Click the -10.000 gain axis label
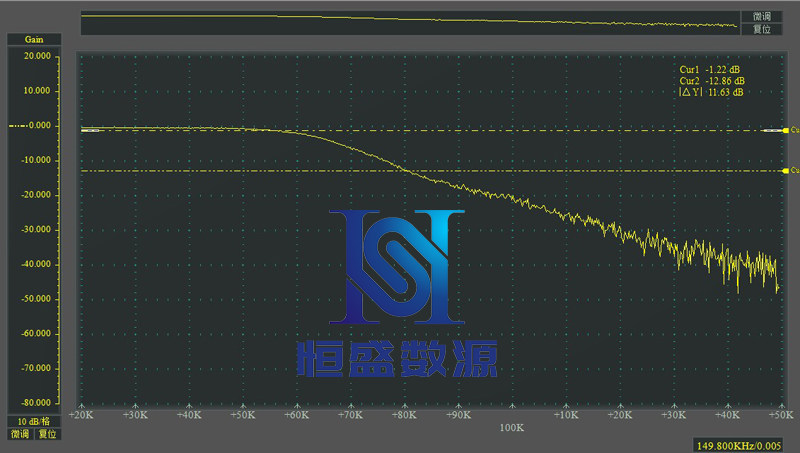This screenshot has height=453, width=800. pos(36,160)
